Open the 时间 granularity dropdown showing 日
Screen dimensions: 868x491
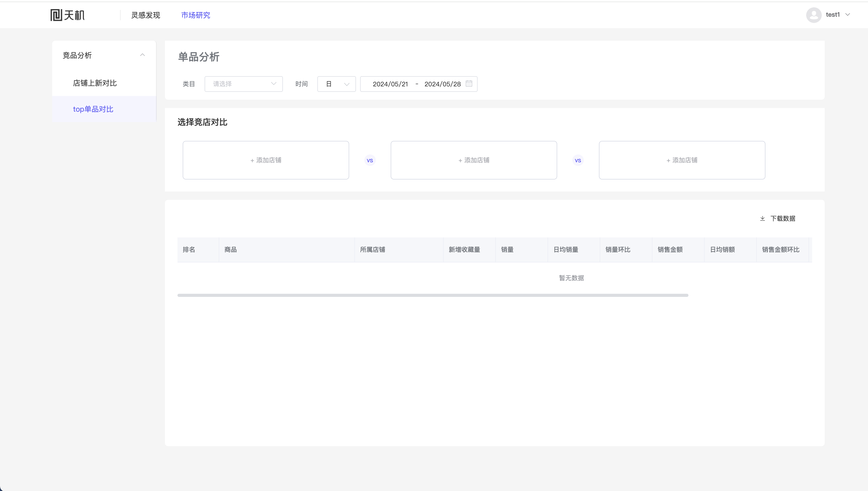click(x=337, y=84)
